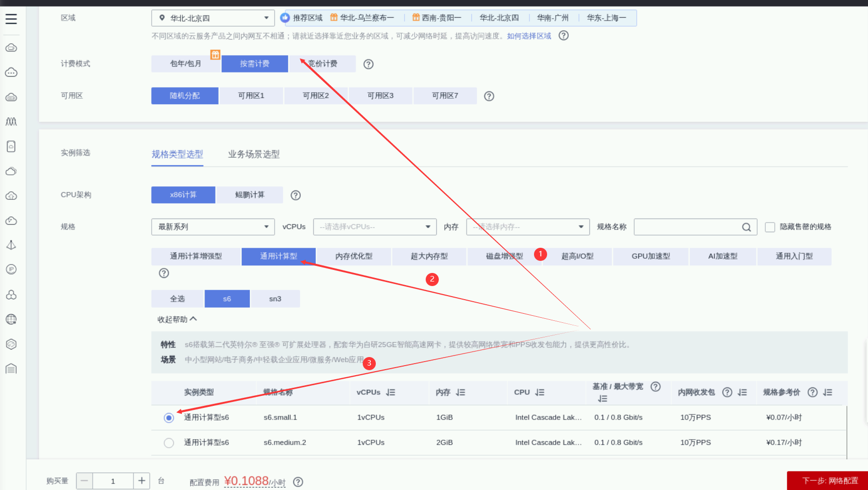Check the 隐藏售罄的规格 checkbox
The height and width of the screenshot is (490, 868).
tap(770, 227)
